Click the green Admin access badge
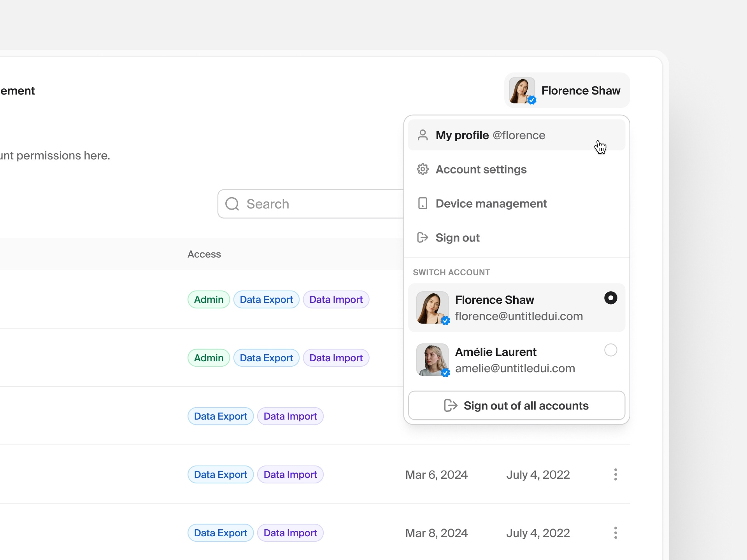The image size is (747, 560). click(209, 299)
